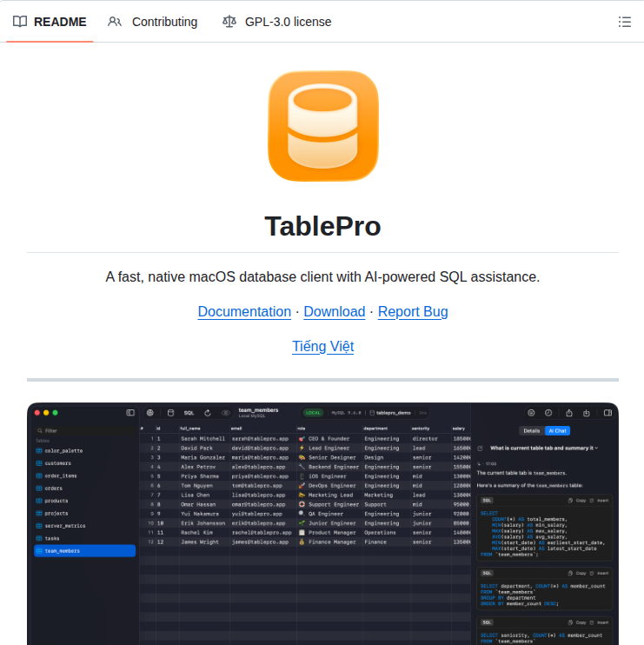
Task: Click the money bag emoji beside Finance Manager
Action: pyautogui.click(x=302, y=542)
